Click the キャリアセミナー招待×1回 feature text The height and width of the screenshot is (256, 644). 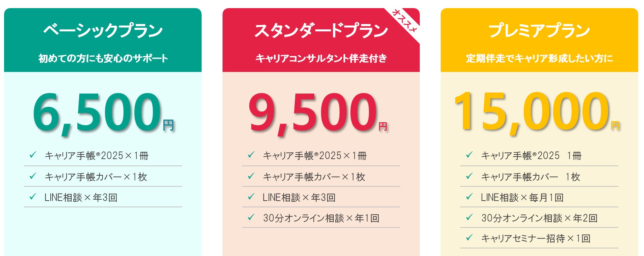point(536,238)
